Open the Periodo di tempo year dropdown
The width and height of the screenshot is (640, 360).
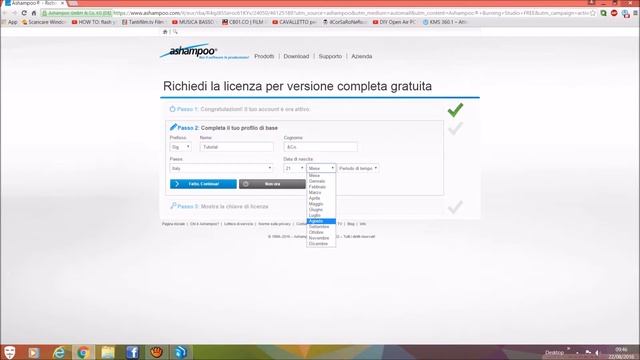tap(358, 168)
